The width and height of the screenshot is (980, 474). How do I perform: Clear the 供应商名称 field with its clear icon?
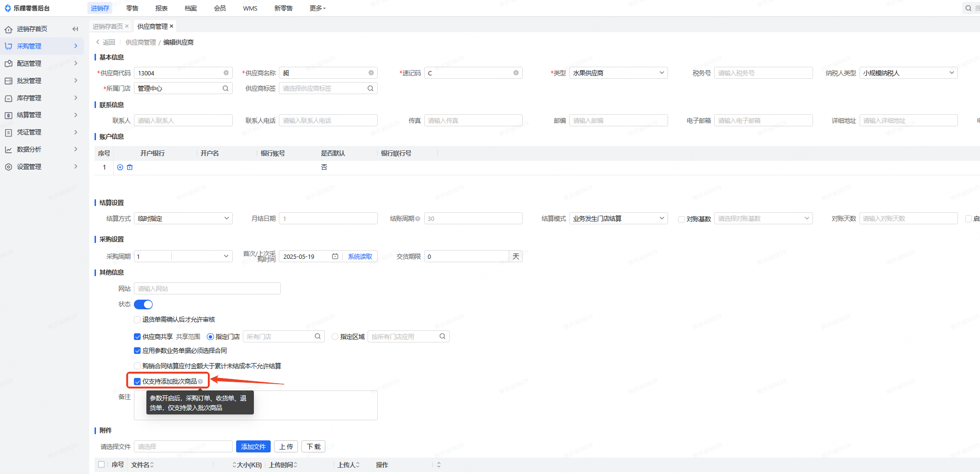pyautogui.click(x=371, y=73)
